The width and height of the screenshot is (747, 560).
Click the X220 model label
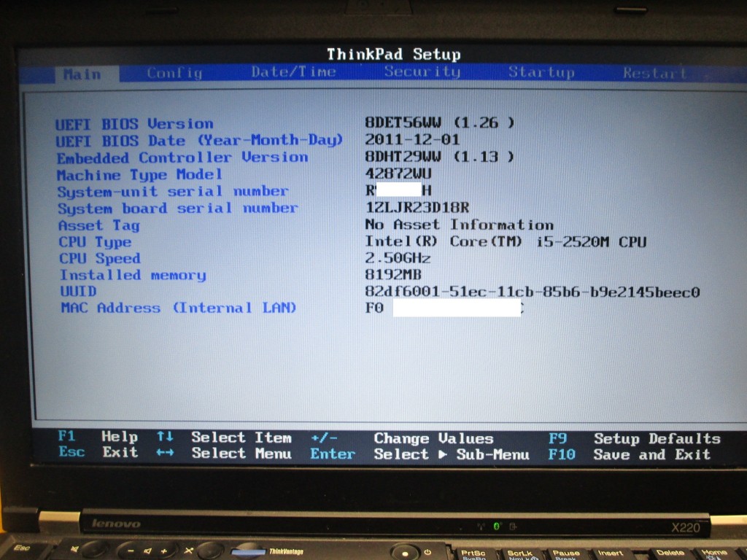coord(685,527)
